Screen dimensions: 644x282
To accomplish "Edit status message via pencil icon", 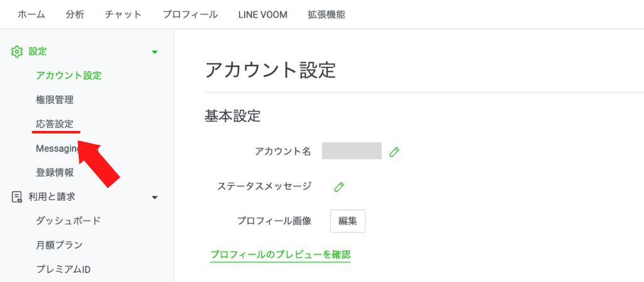I will [x=339, y=186].
